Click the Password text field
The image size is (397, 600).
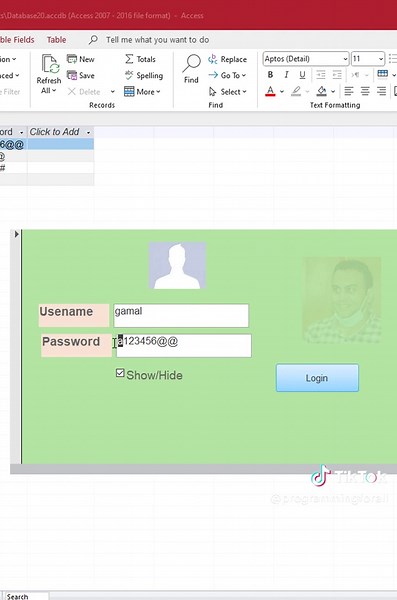tap(184, 346)
